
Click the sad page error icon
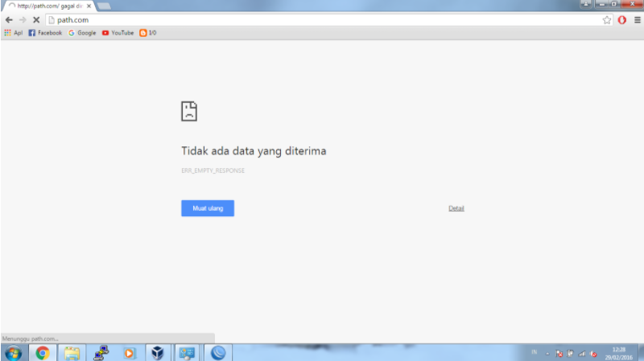pos(189,111)
